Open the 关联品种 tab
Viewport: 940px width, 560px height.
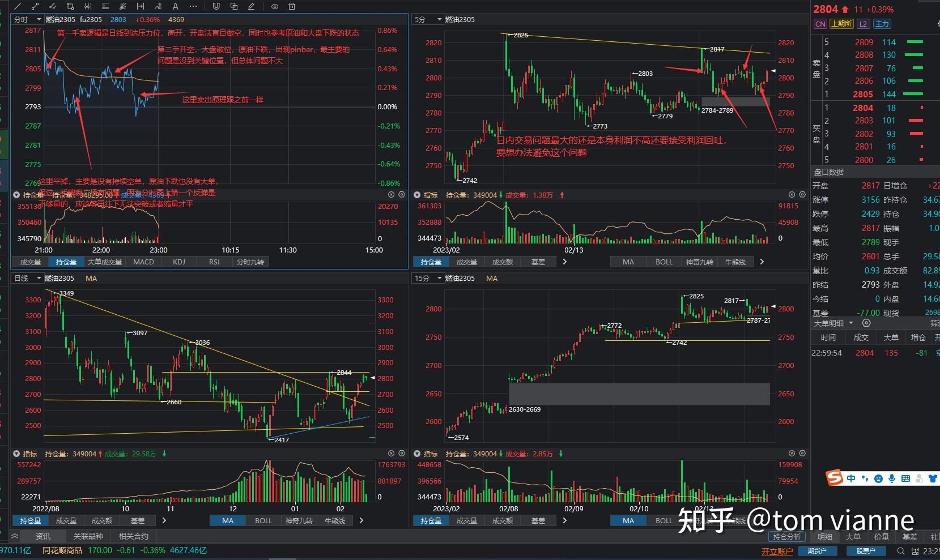pyautogui.click(x=88, y=536)
